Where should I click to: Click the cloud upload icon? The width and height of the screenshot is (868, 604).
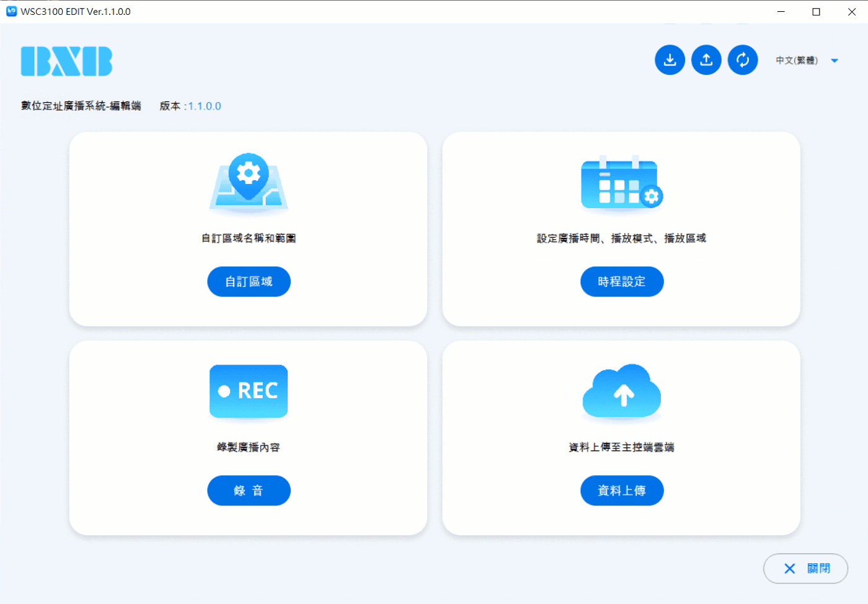[621, 391]
